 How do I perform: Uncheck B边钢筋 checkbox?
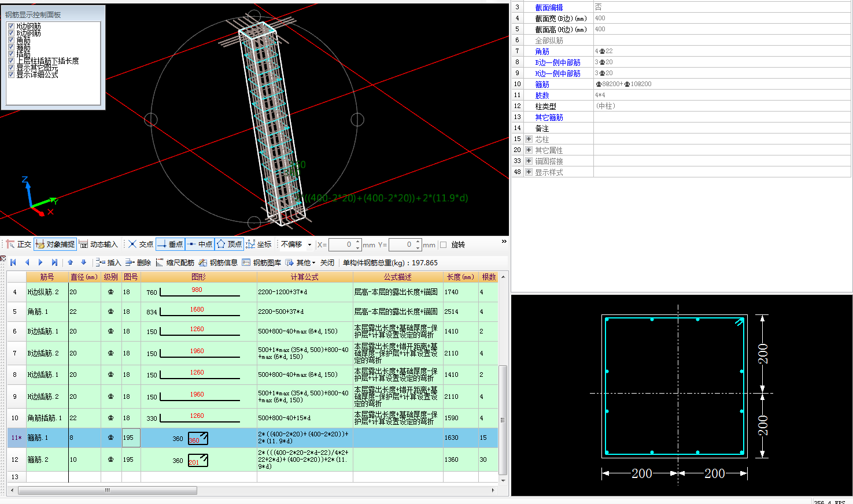(11, 33)
